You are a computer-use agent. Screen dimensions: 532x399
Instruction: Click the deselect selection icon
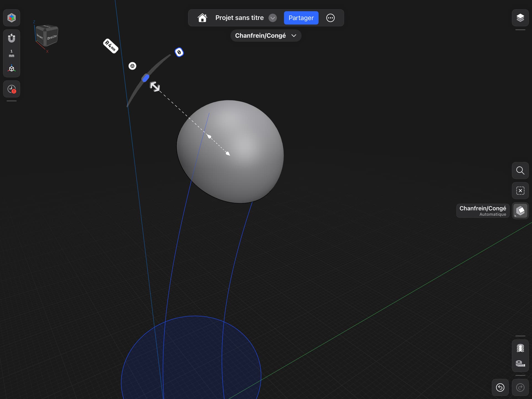[x=520, y=191]
